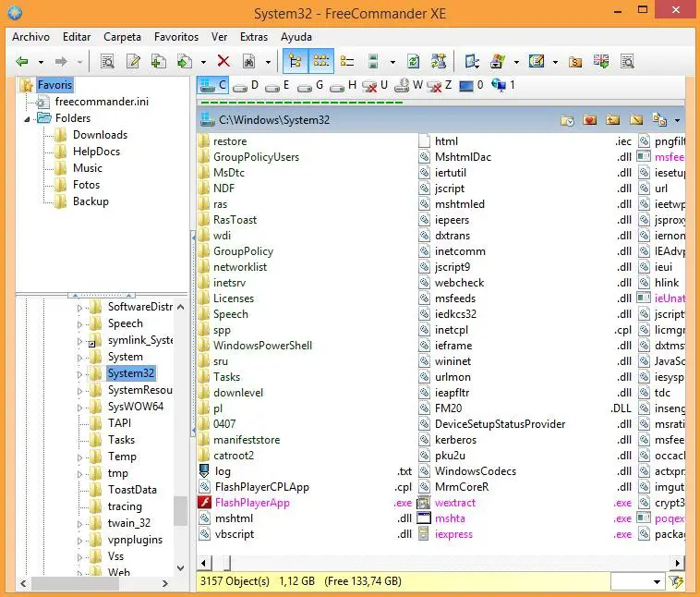
Task: Open the Favoritos menu
Action: click(176, 37)
